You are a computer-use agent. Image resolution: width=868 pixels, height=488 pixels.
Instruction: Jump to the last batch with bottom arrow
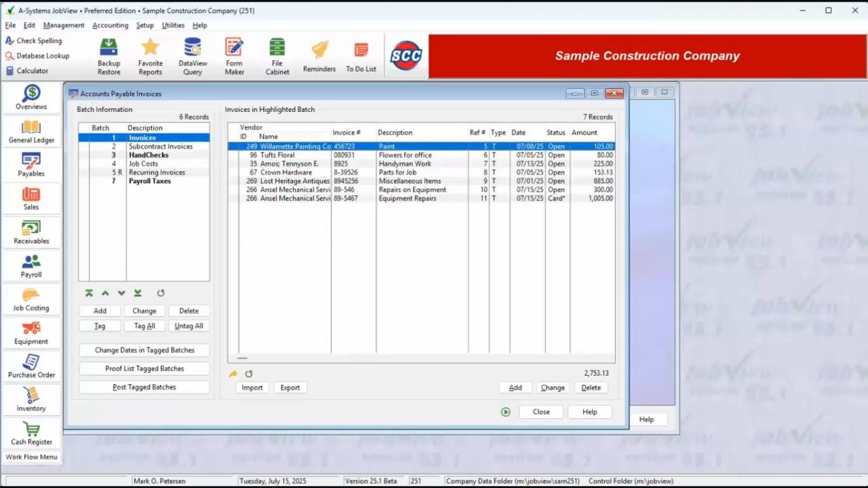click(x=138, y=293)
